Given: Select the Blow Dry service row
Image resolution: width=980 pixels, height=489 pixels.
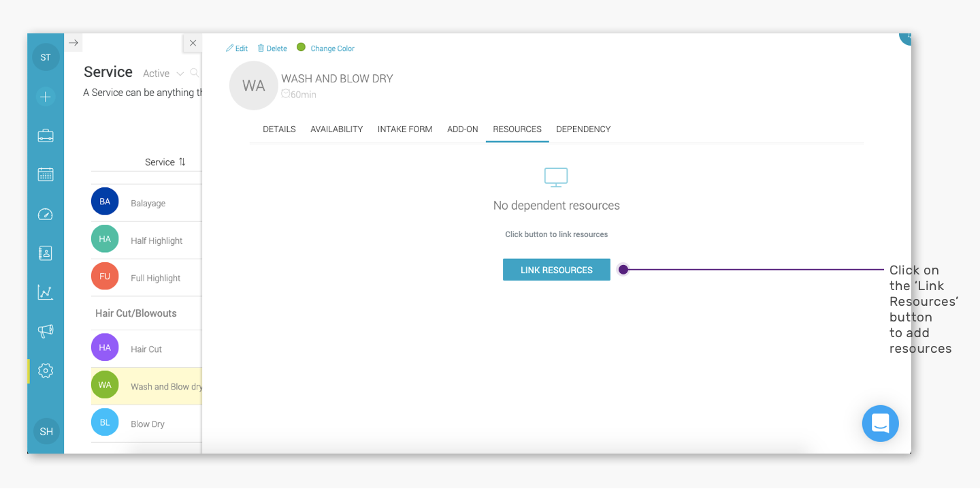Looking at the screenshot, I should coord(146,424).
